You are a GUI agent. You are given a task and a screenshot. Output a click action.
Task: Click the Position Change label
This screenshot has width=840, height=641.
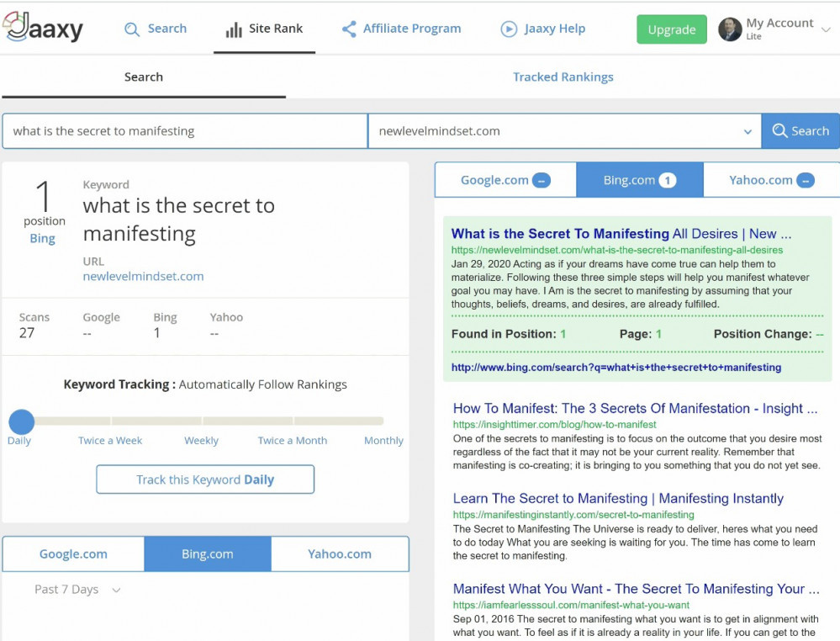click(763, 334)
